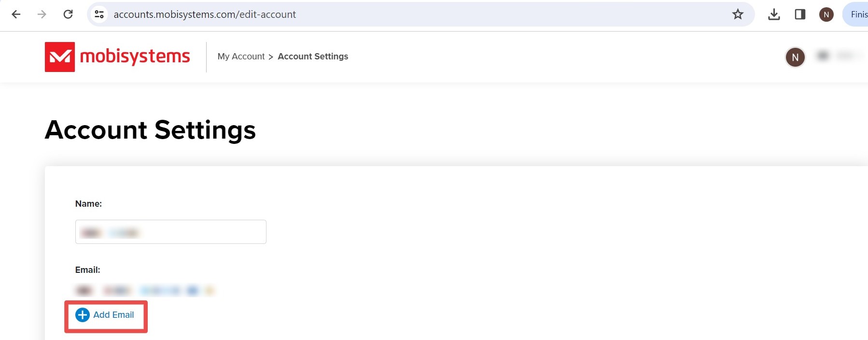This screenshot has width=868, height=340.
Task: Toggle the browser side panel
Action: point(799,14)
